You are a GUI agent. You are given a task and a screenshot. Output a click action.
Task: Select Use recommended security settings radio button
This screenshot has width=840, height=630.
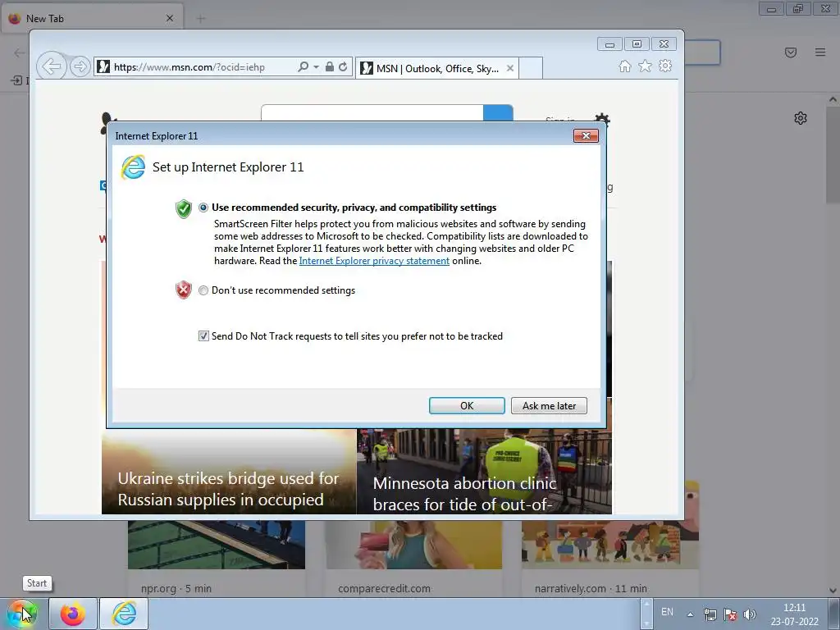pos(203,208)
